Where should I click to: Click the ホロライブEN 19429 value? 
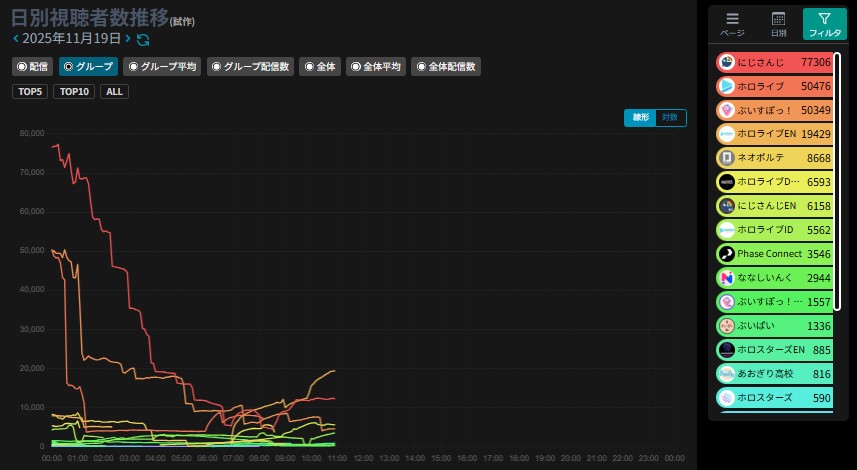(816, 134)
